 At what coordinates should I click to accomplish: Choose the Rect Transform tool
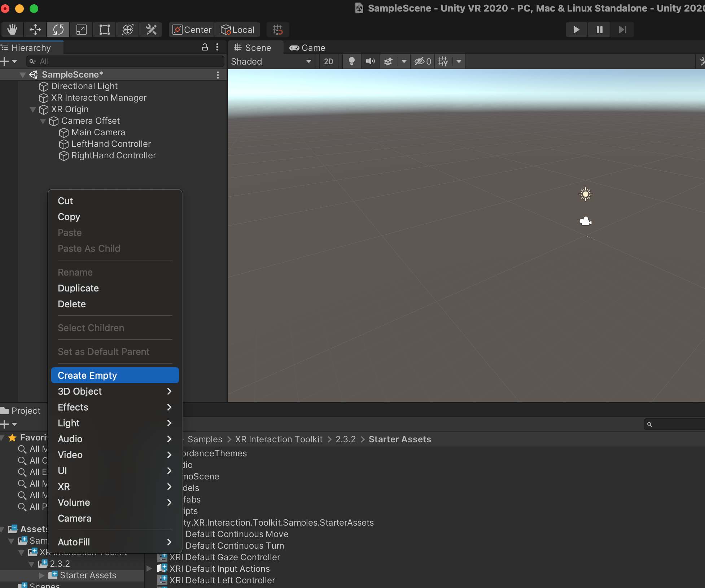tap(104, 30)
